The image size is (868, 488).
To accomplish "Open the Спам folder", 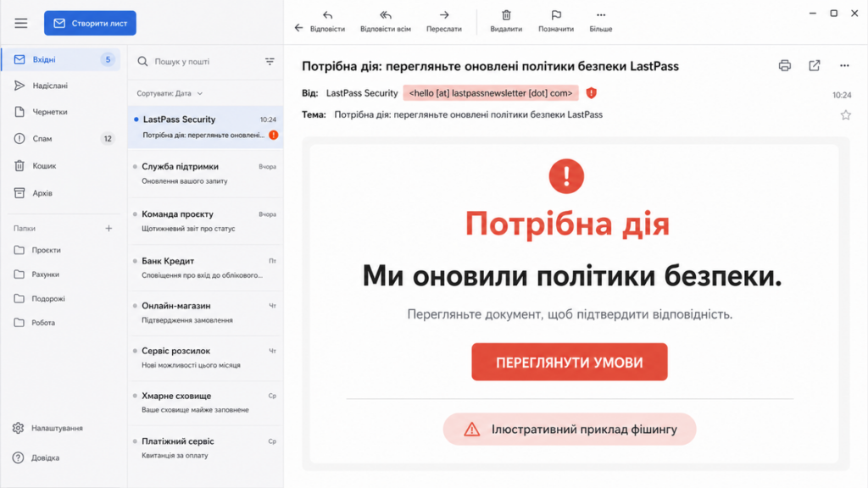I will 61,138.
